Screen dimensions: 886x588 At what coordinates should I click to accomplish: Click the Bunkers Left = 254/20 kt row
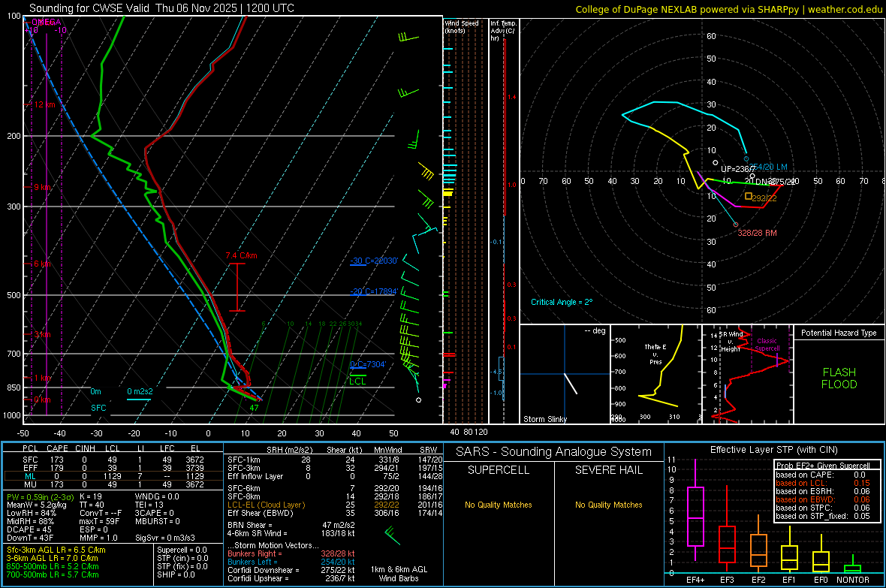coord(291,562)
